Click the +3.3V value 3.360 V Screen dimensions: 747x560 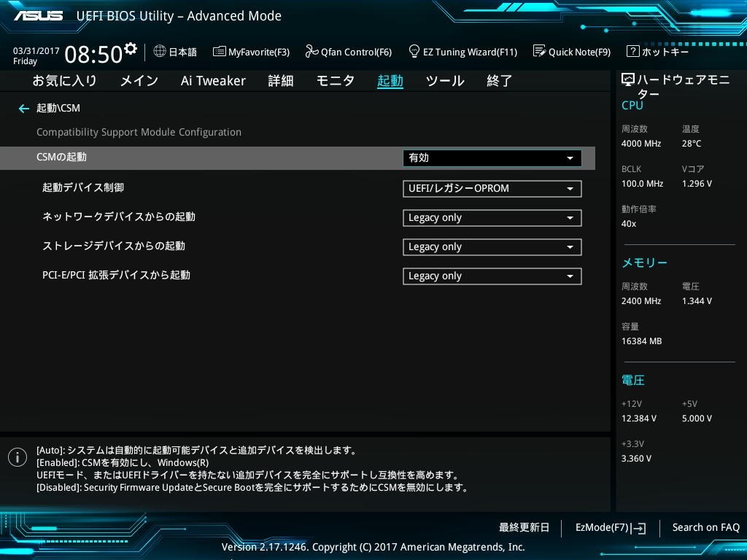(x=636, y=459)
